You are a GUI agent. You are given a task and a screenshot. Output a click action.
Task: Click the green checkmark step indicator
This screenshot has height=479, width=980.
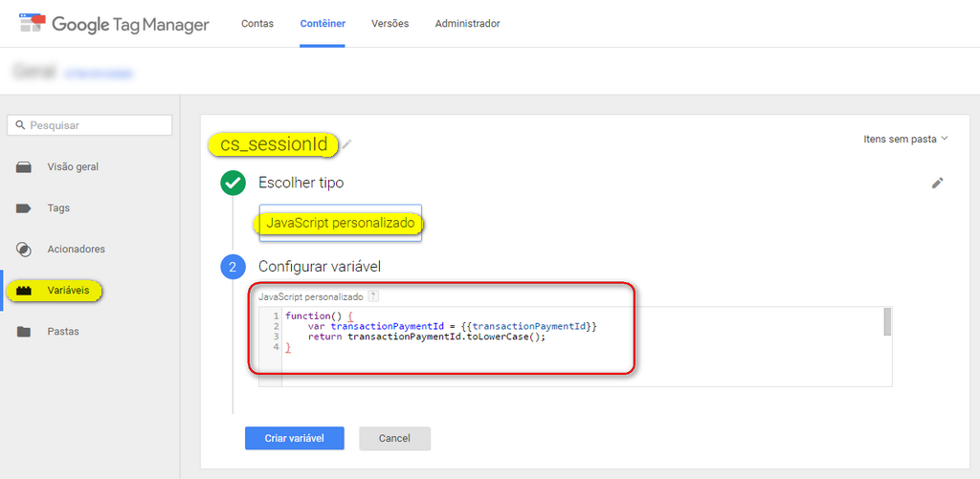[233, 183]
